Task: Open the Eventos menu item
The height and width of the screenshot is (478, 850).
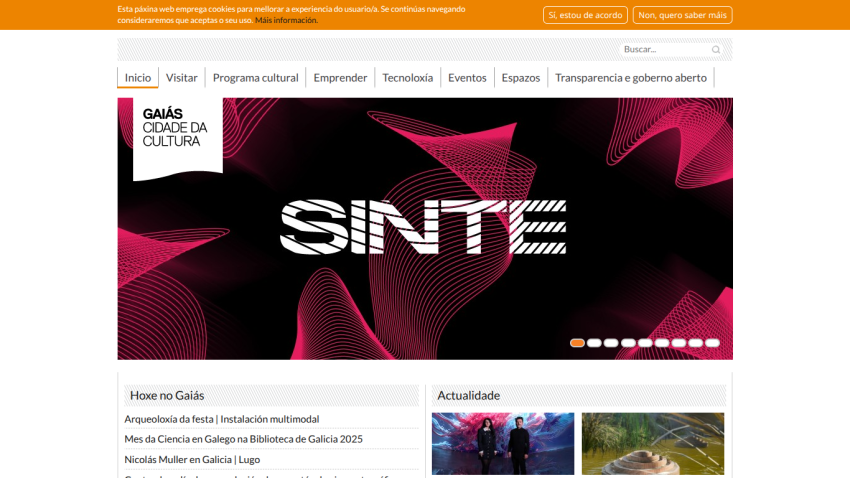Action: [x=467, y=77]
